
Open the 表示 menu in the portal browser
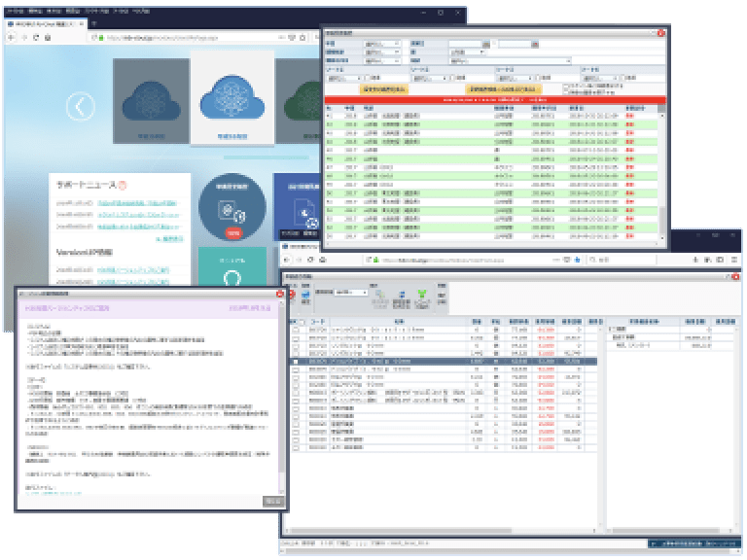53,11
